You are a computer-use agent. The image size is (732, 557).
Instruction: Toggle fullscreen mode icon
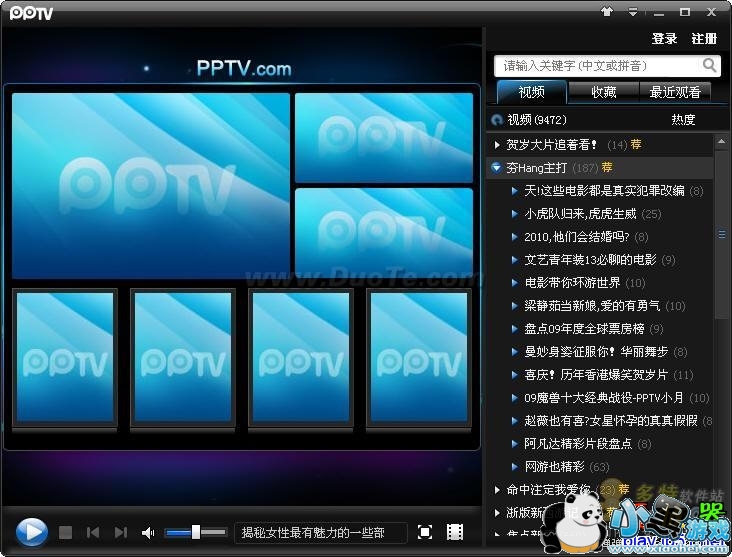tap(425, 532)
